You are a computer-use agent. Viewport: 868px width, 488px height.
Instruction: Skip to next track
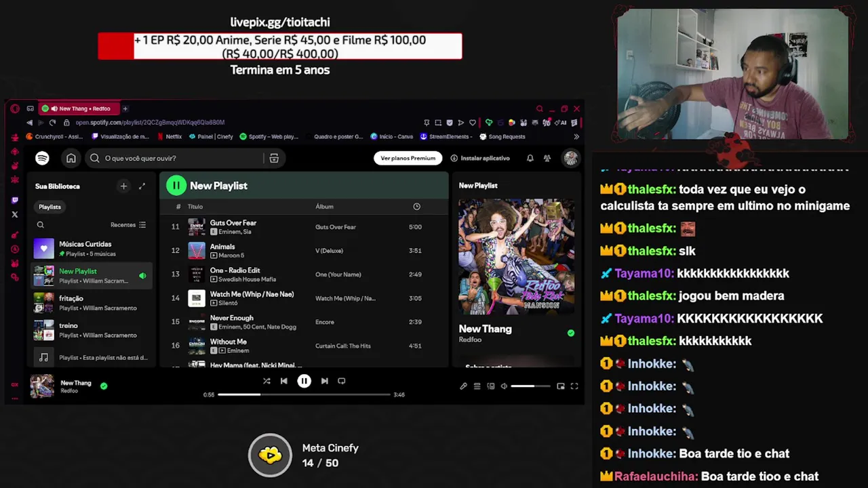pyautogui.click(x=324, y=381)
